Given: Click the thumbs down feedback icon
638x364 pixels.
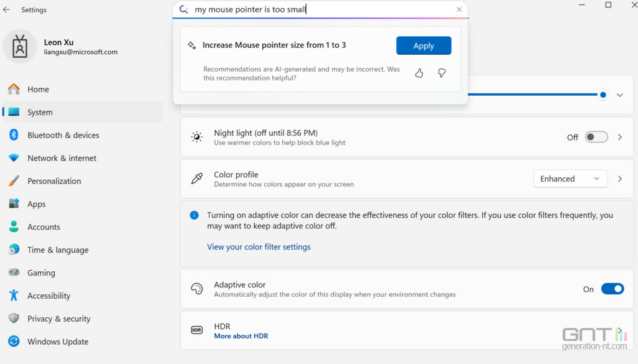Looking at the screenshot, I should 442,73.
